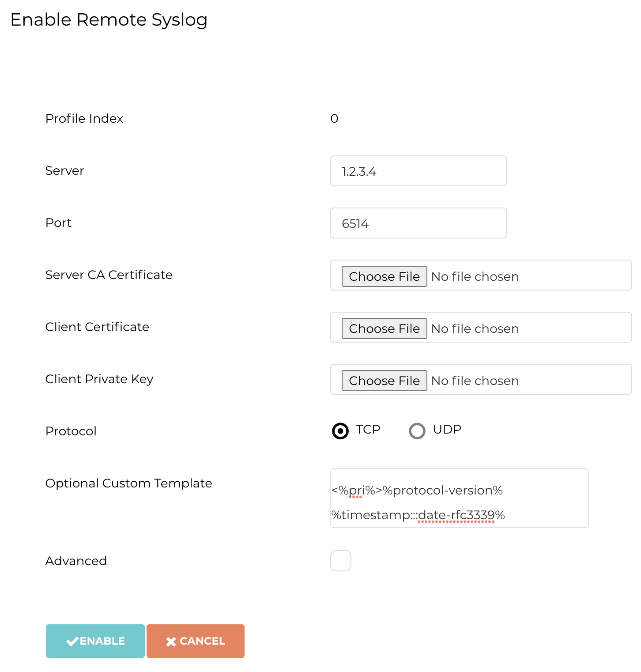This screenshot has height=672, width=641.
Task: Click the Protocol label text
Action: pos(71,431)
